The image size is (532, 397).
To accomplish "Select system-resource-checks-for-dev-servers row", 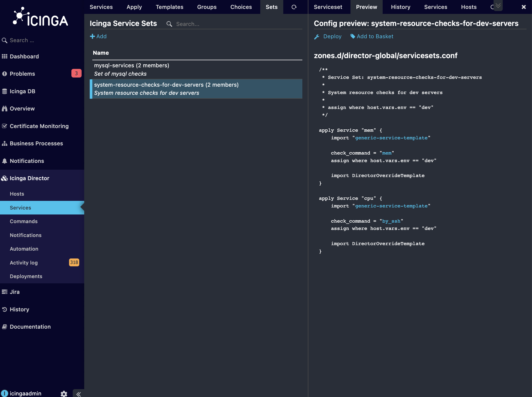I will point(196,89).
